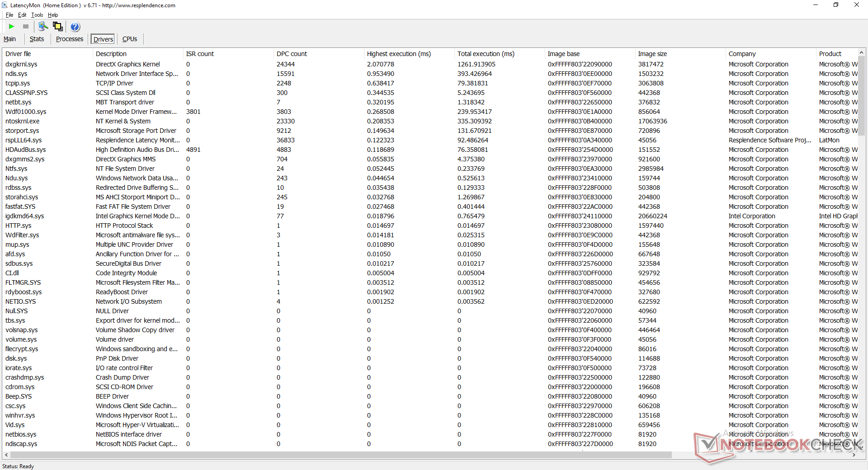Open the monitor-with-paintbrush toolbar icon
Screen dimensions: 868x470
(x=43, y=27)
